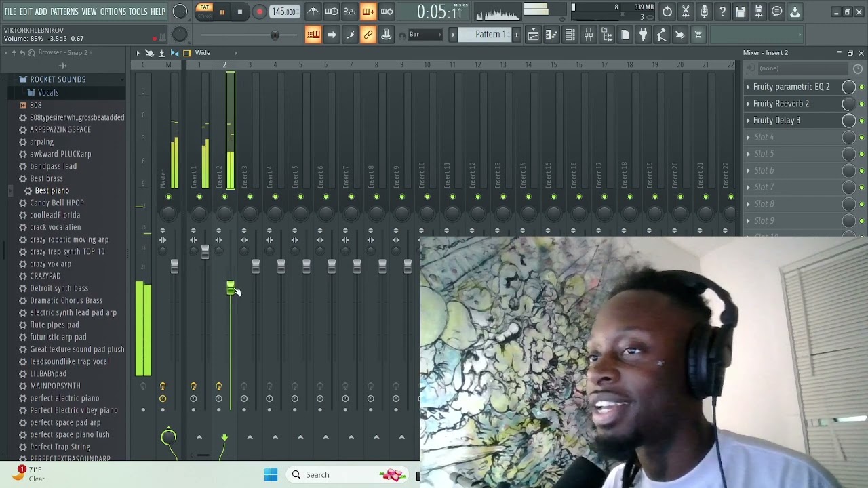Open the plugin picker plug icon

pos(643,35)
